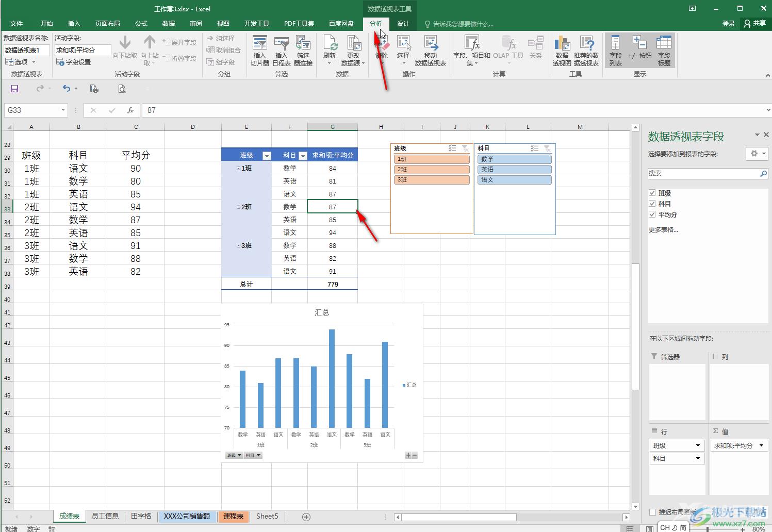
Task: Toggle the Field List button
Action: click(x=616, y=51)
